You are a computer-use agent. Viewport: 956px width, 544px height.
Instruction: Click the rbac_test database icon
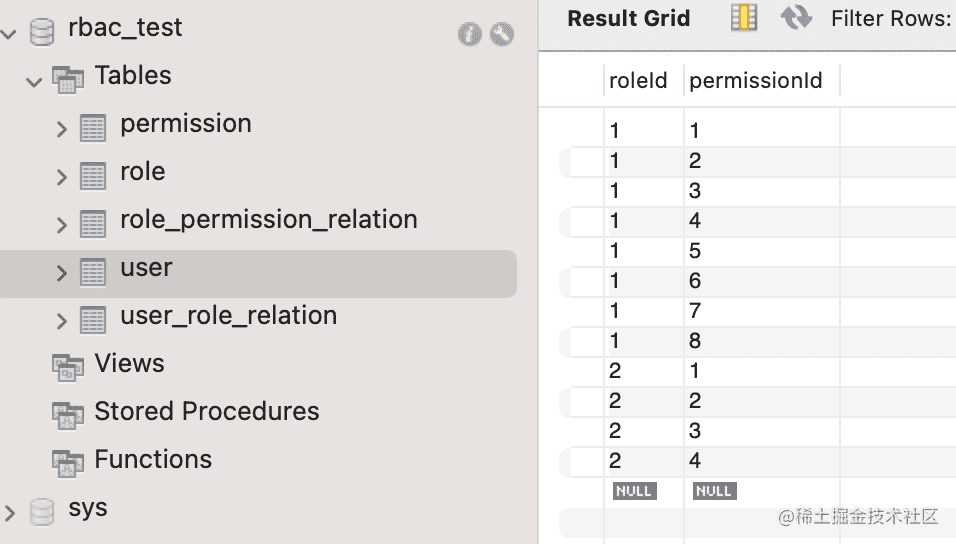[42, 30]
